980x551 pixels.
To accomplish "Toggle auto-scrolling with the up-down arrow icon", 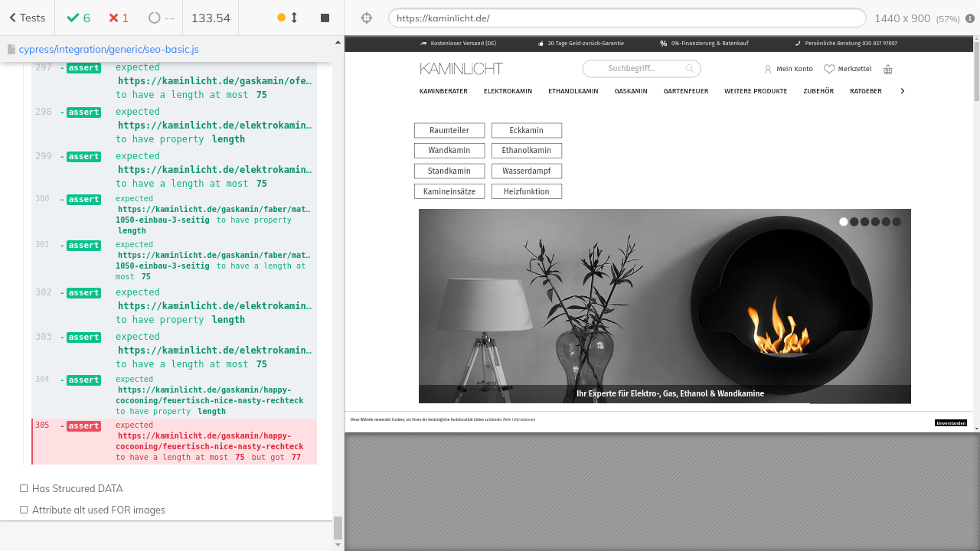I will pyautogui.click(x=294, y=18).
